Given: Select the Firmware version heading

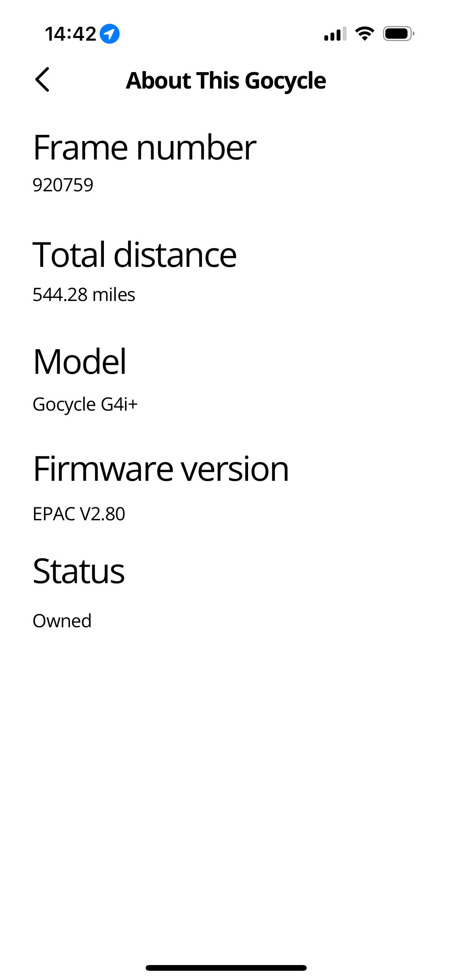Looking at the screenshot, I should coord(161,469).
